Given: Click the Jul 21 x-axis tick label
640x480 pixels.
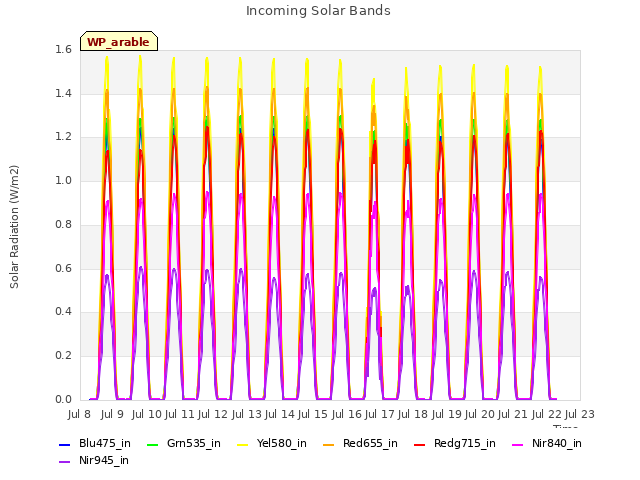Looking at the screenshot, I should point(513,415).
